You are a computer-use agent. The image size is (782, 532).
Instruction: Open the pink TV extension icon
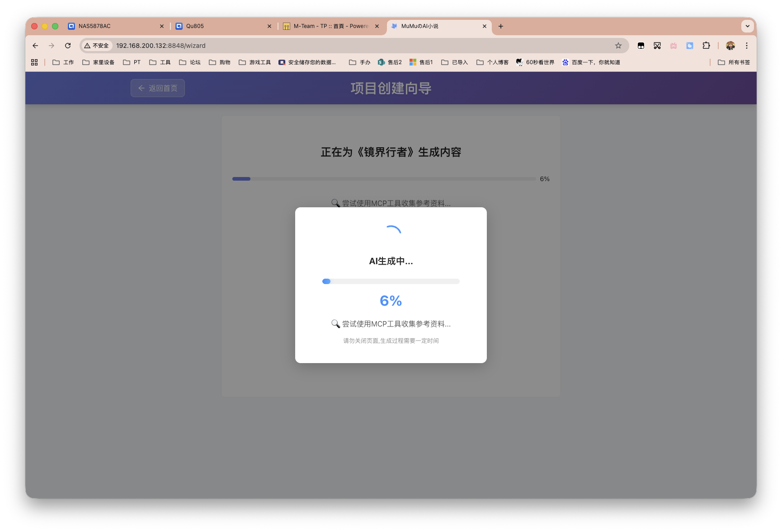click(x=674, y=46)
